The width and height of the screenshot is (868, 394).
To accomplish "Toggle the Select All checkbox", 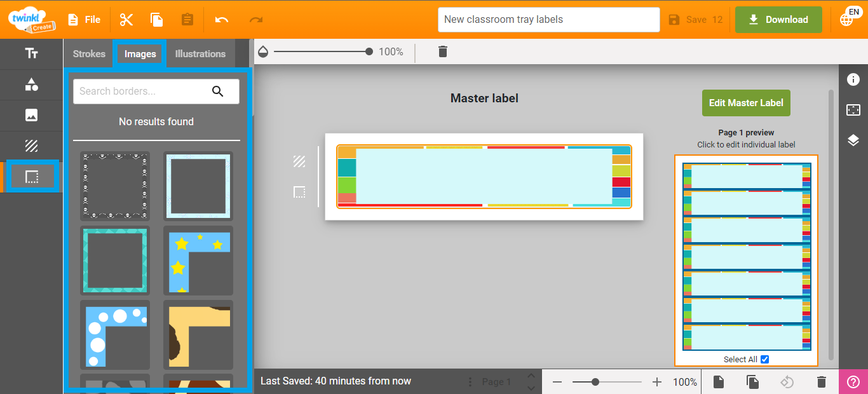I will tap(765, 360).
